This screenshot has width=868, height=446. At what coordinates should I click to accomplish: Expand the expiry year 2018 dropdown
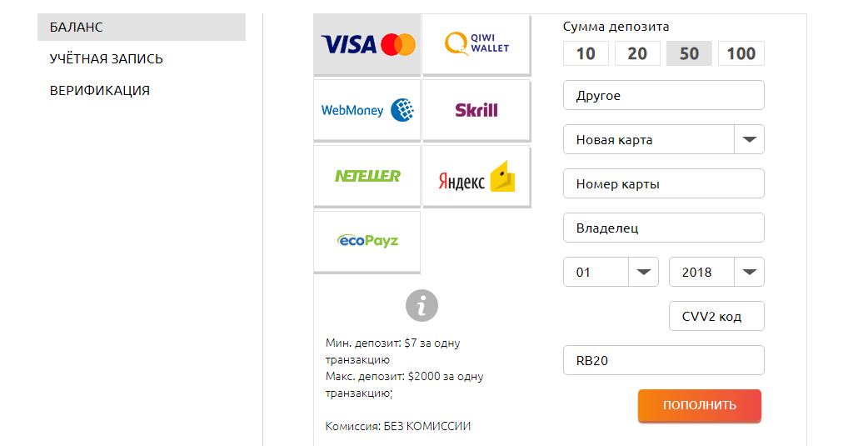pos(716,273)
